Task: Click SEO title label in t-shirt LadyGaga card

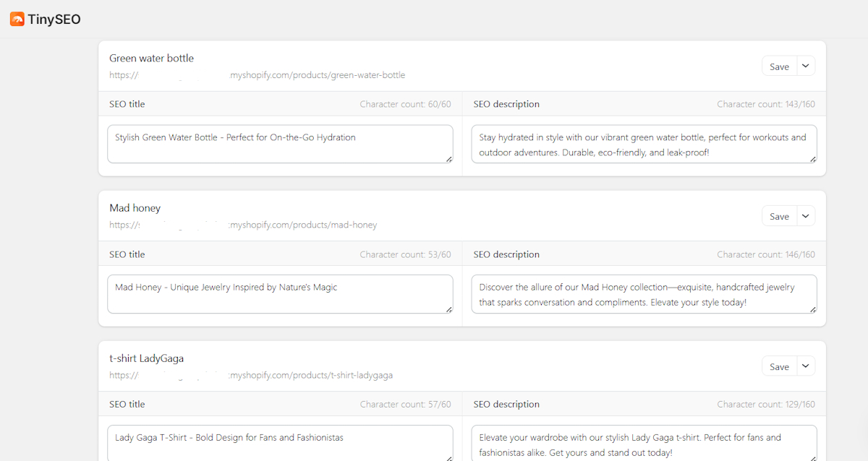Action: 127,404
